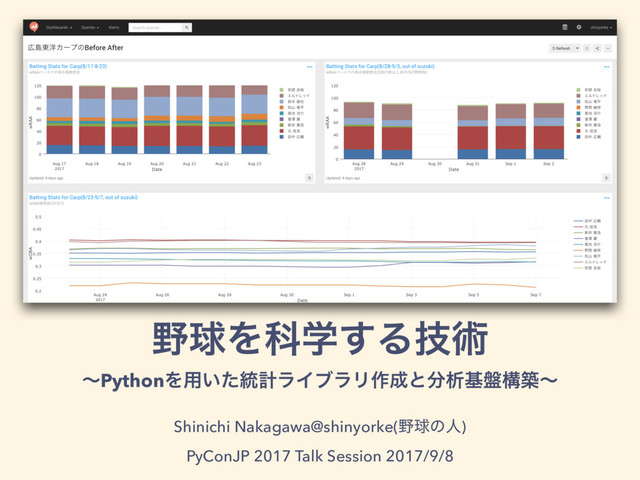Open the data sources database icon

coord(565,27)
